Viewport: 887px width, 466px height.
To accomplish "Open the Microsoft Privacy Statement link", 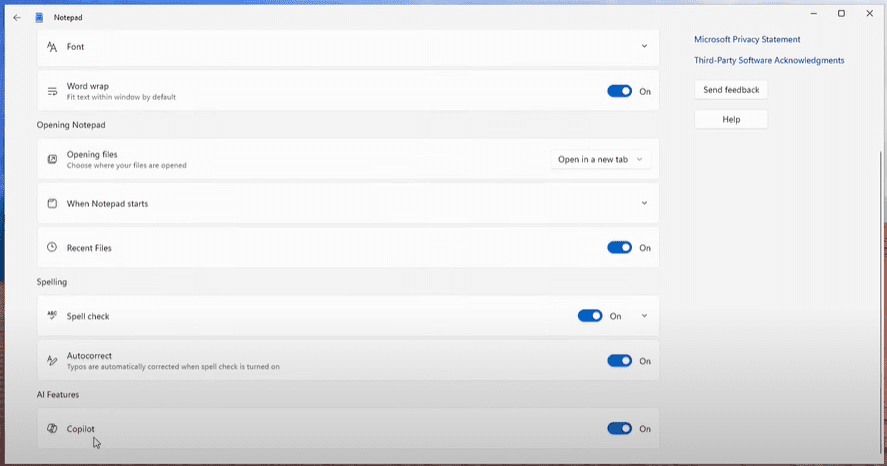I will [x=747, y=40].
